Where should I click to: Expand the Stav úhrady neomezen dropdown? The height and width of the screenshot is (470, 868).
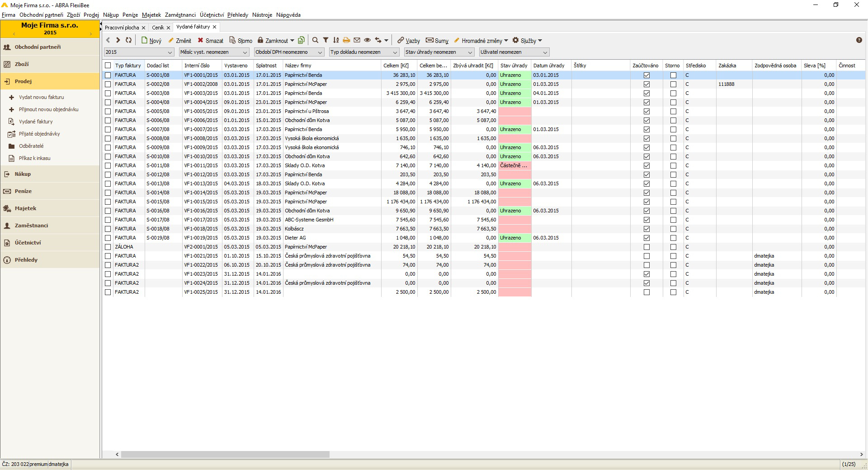coord(439,52)
